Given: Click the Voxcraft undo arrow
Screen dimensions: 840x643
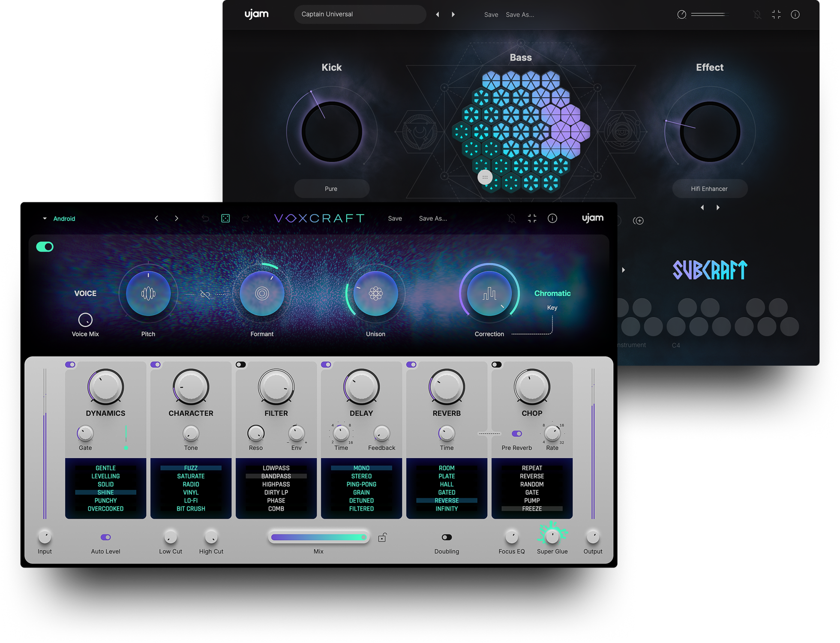Looking at the screenshot, I should tap(205, 219).
